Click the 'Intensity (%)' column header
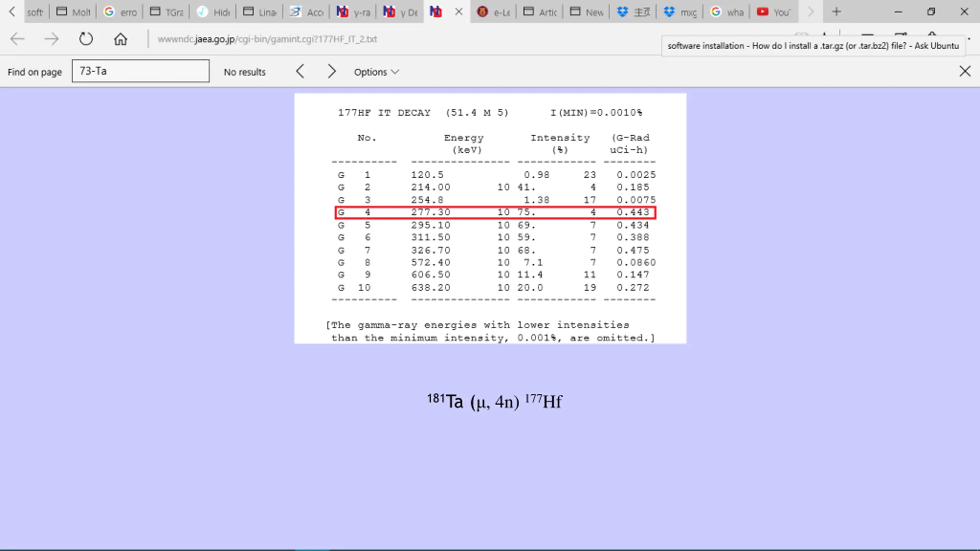This screenshot has width=980, height=551. click(x=560, y=143)
